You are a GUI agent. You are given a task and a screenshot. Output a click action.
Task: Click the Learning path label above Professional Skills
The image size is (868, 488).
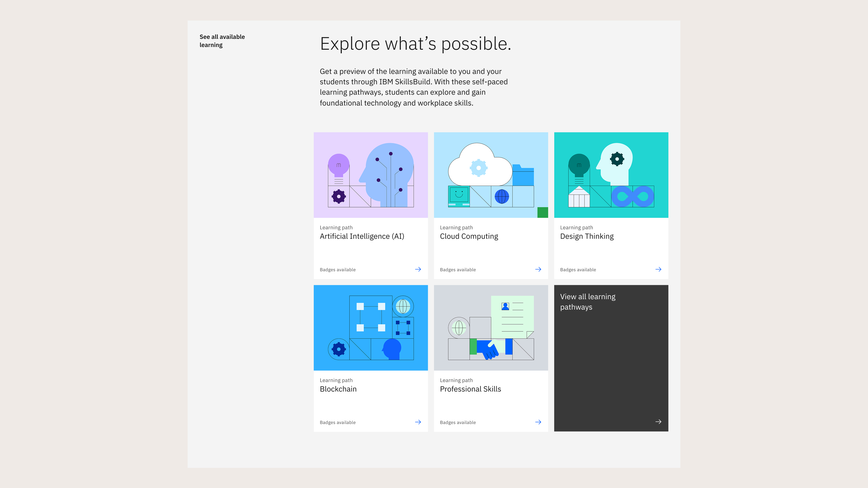456,380
